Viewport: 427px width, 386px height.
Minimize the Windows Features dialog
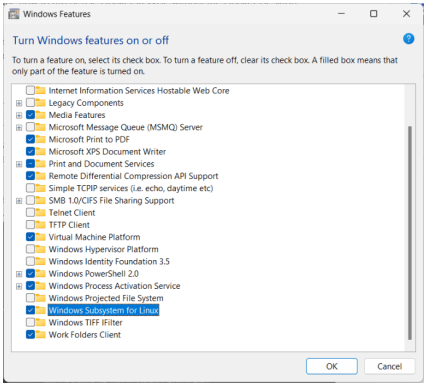coord(341,14)
